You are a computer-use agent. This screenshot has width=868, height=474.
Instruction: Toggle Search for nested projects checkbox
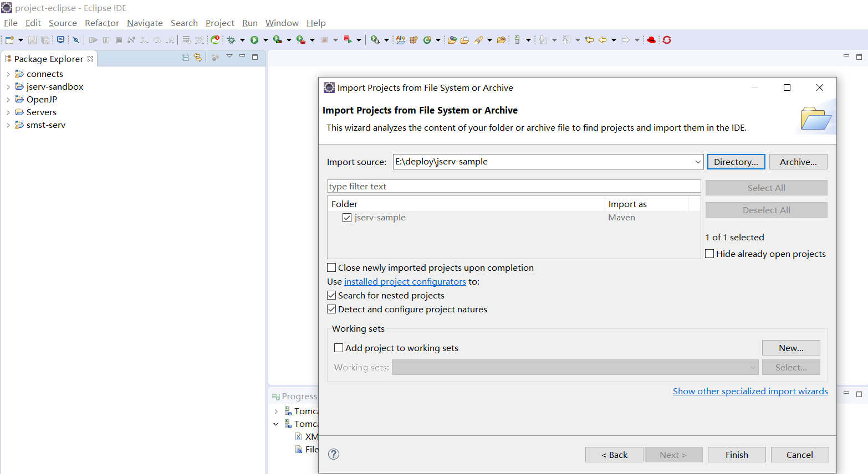(x=331, y=295)
